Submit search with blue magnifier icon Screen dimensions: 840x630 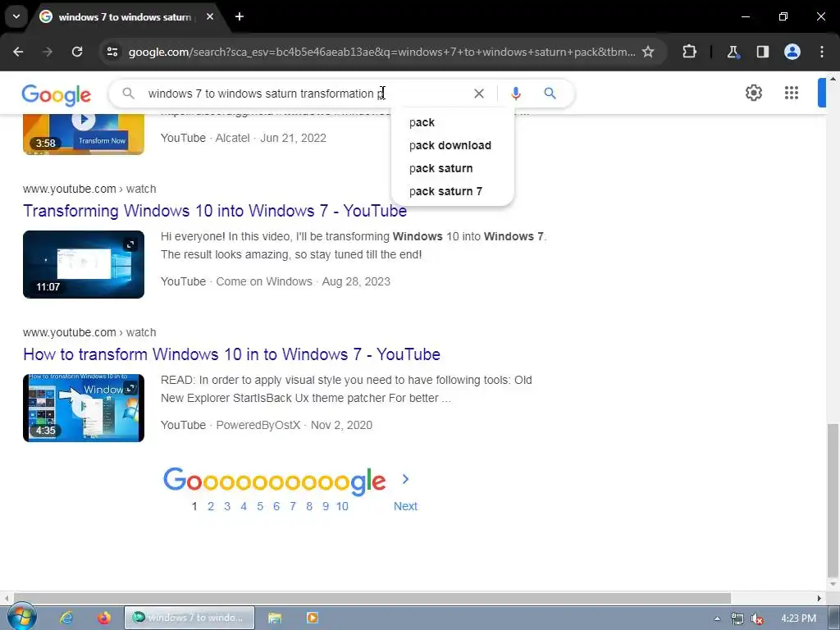pyautogui.click(x=550, y=94)
